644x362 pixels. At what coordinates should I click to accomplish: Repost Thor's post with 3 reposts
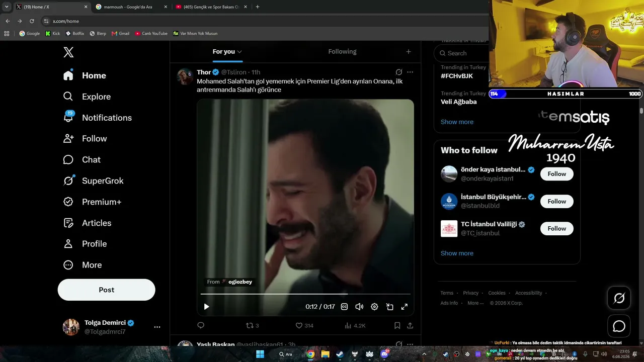pyautogui.click(x=252, y=325)
